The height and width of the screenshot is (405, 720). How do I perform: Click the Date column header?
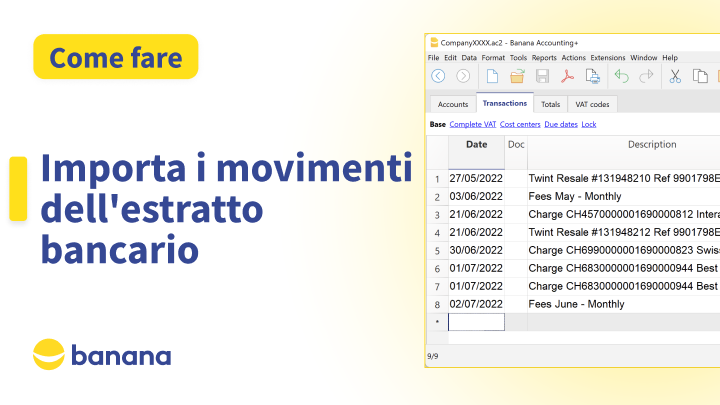click(476, 152)
